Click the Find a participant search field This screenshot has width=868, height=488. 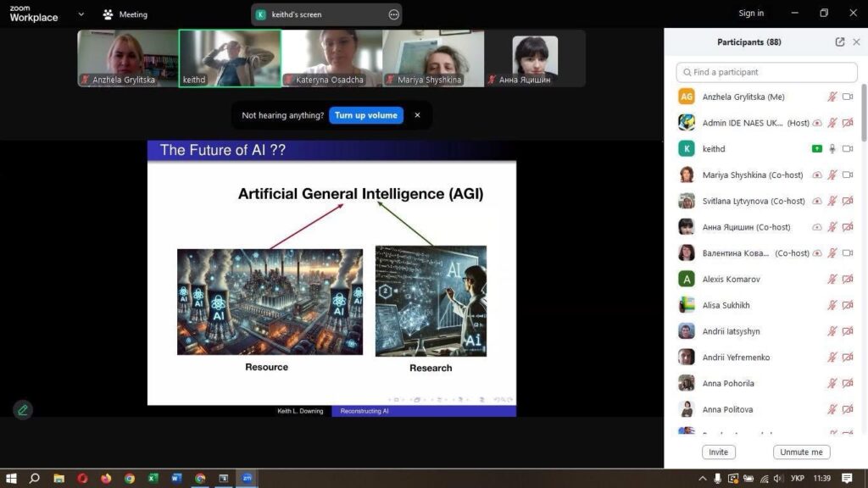766,72
